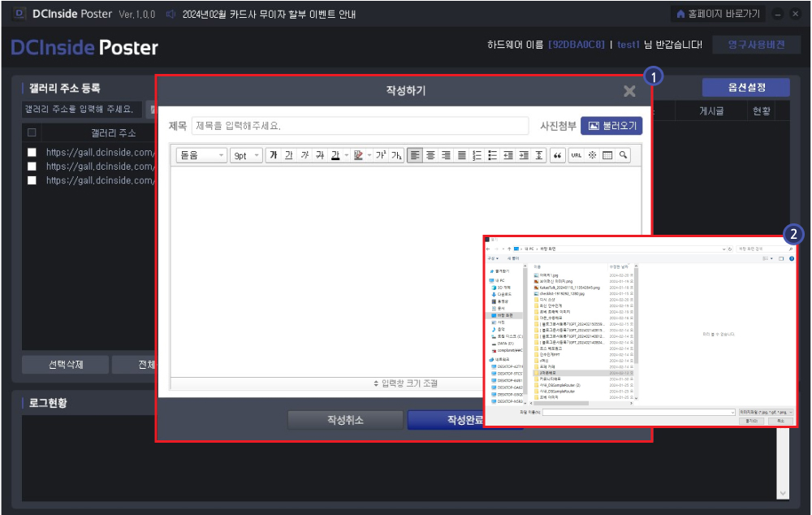This screenshot has width=812, height=515.
Task: Close the 작성하기 dialog with X
Action: 629,91
